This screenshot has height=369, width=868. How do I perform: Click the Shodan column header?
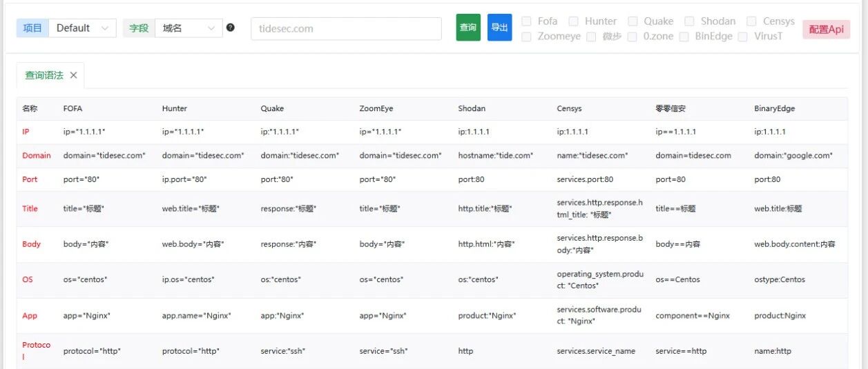coord(472,108)
